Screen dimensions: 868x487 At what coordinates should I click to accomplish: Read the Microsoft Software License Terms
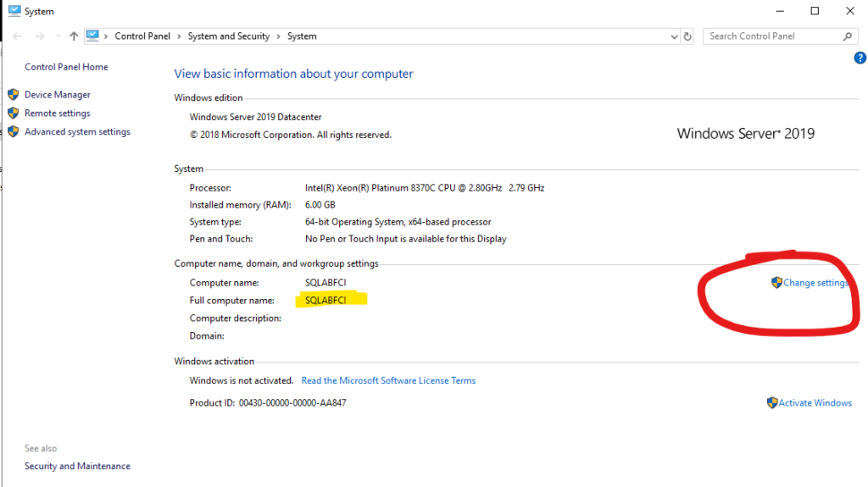[x=388, y=381]
